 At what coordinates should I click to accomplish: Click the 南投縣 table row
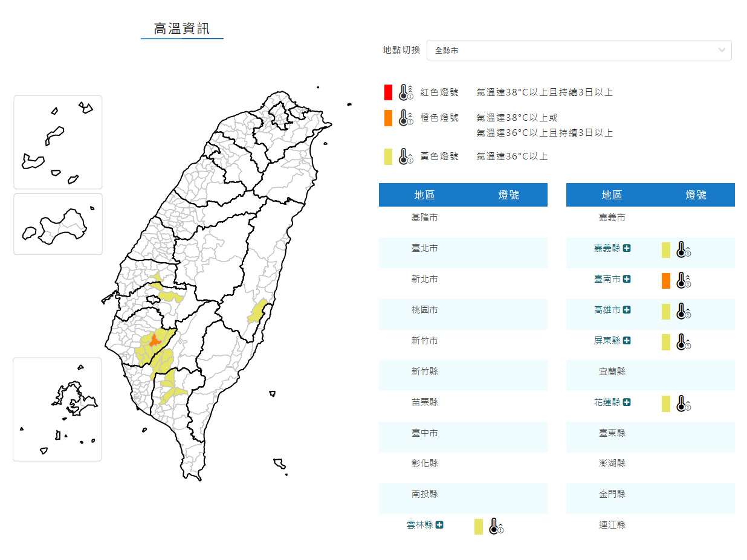(x=463, y=499)
